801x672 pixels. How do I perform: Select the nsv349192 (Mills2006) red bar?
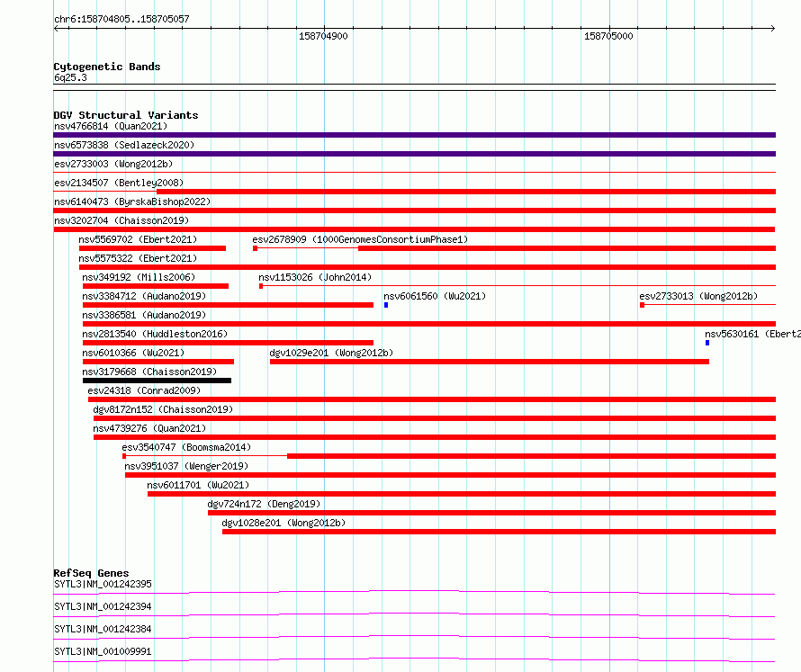156,286
